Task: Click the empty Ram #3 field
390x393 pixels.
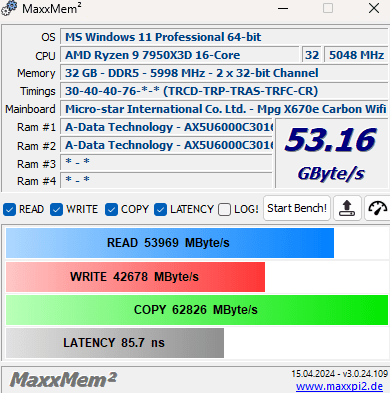Action: [x=166, y=163]
